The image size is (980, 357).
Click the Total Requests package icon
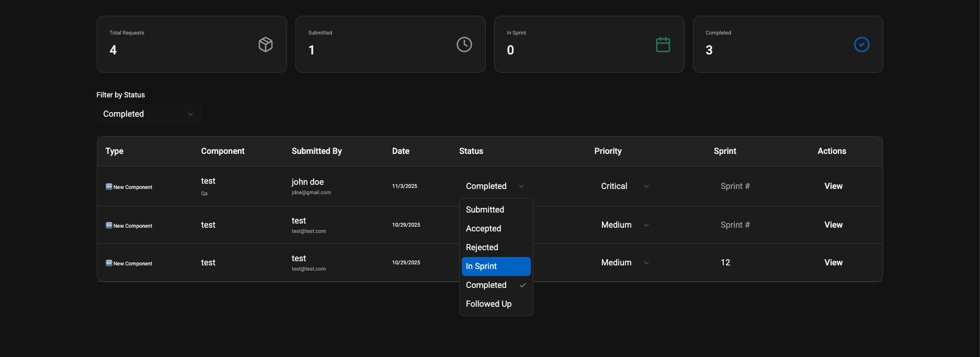pyautogui.click(x=266, y=44)
